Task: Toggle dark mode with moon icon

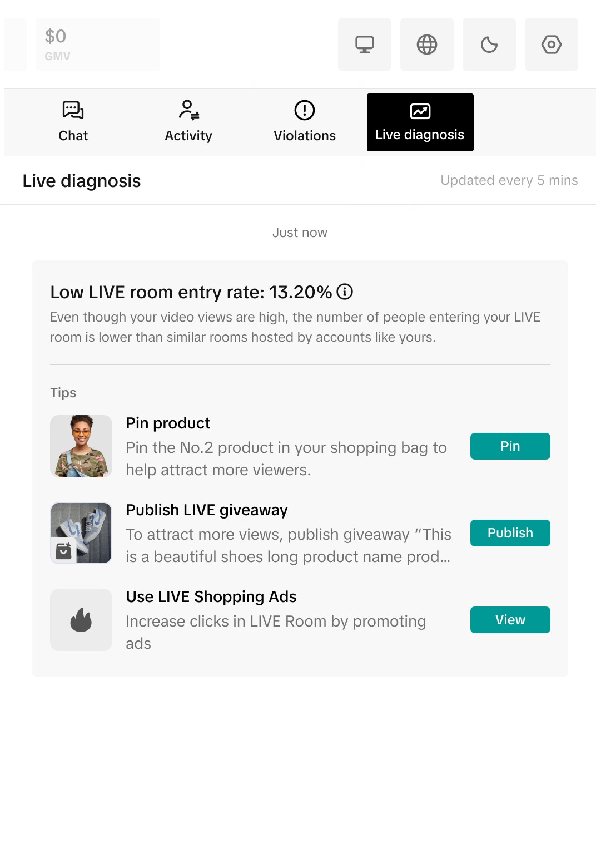Action: click(x=489, y=45)
